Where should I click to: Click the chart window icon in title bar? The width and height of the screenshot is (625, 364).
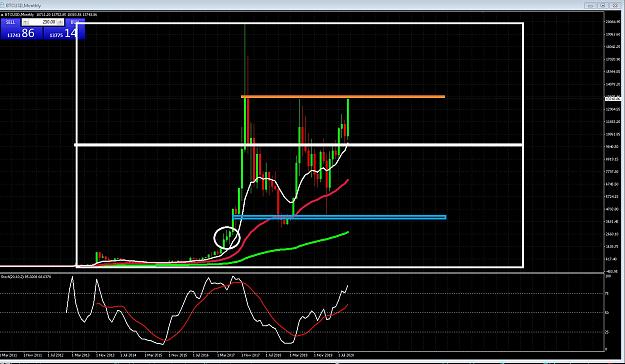[3, 6]
